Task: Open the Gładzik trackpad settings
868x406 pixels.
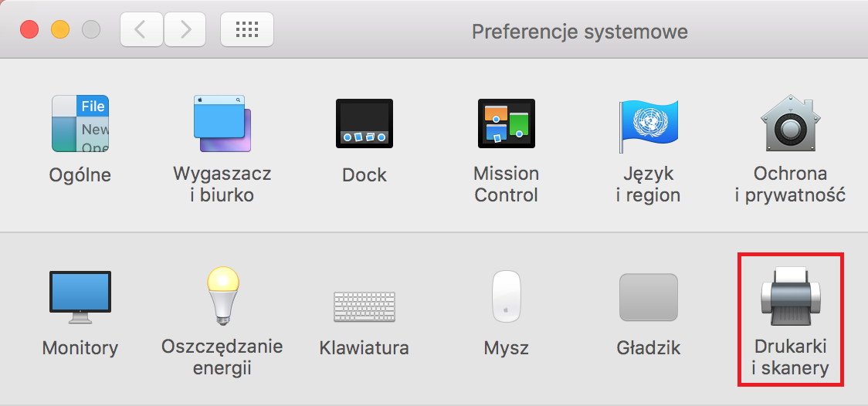Action: pyautogui.click(x=648, y=297)
